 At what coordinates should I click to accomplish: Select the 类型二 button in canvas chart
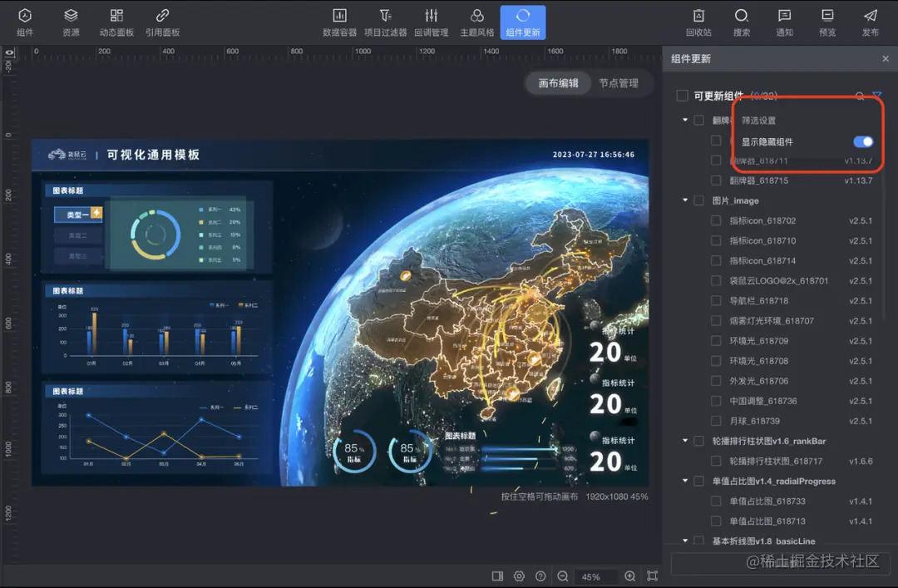click(78, 235)
